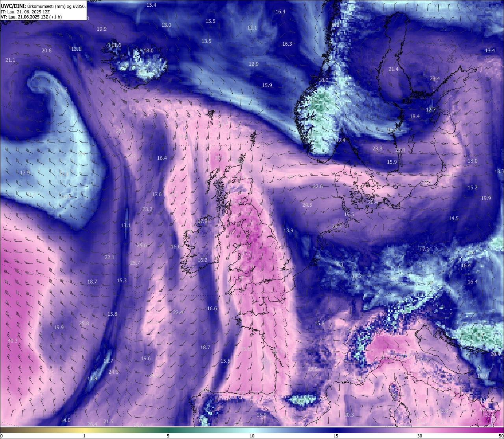Click the IT: Lau. 21. 06. 2025 12Z line
The width and height of the screenshot is (504, 439).
[25, 12]
